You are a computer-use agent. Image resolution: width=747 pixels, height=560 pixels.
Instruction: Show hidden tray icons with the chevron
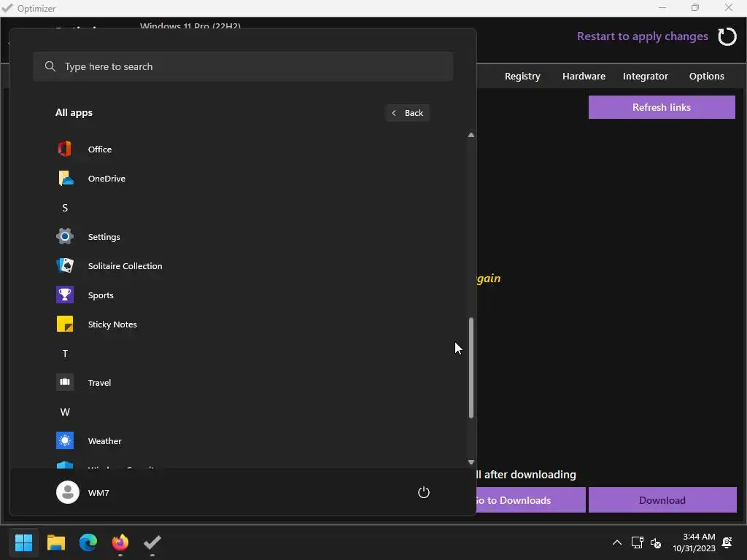(x=617, y=542)
